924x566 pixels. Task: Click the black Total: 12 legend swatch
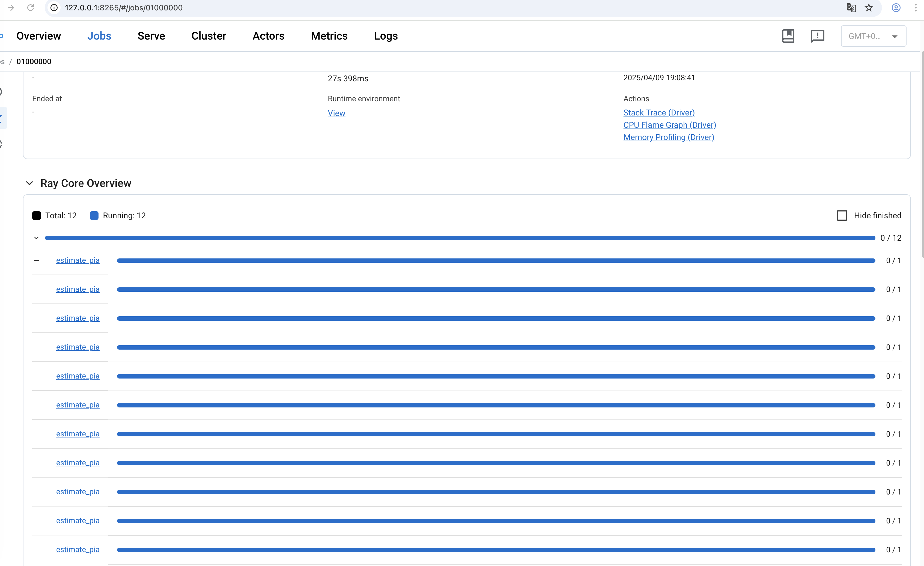pyautogui.click(x=36, y=215)
